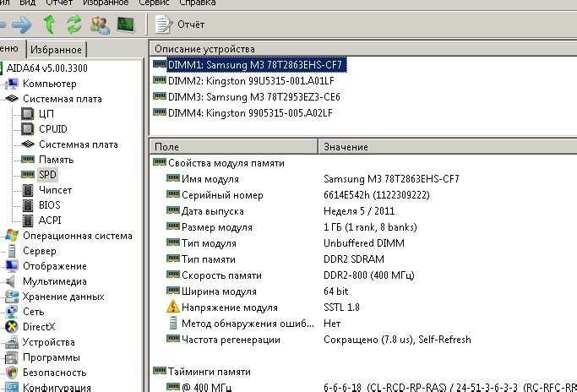Click the Конфигурация tree icon
Viewport: 577px width, 392px height.
coord(12,387)
